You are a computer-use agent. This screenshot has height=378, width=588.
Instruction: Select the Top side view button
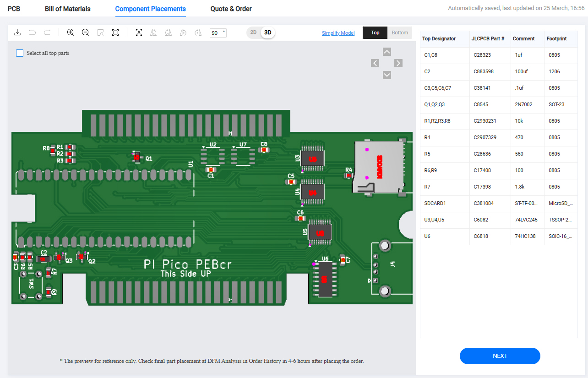pos(375,32)
